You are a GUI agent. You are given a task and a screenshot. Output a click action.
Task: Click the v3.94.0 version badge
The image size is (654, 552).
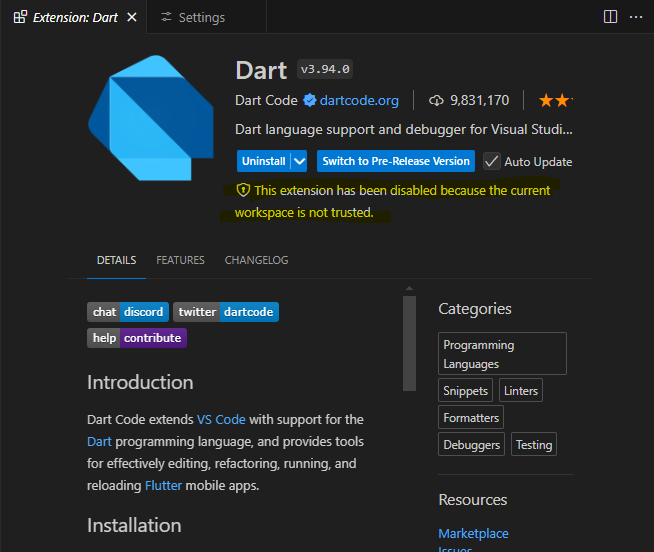pyautogui.click(x=325, y=69)
